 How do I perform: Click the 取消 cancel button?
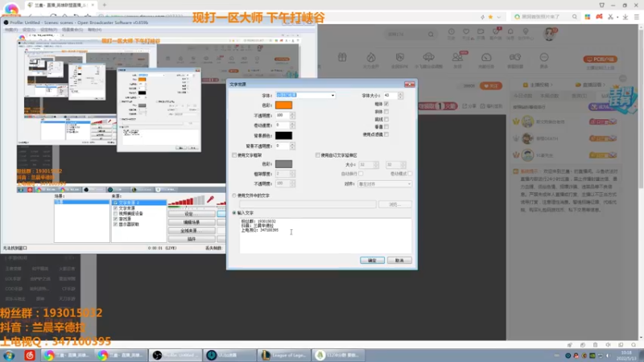(399, 261)
